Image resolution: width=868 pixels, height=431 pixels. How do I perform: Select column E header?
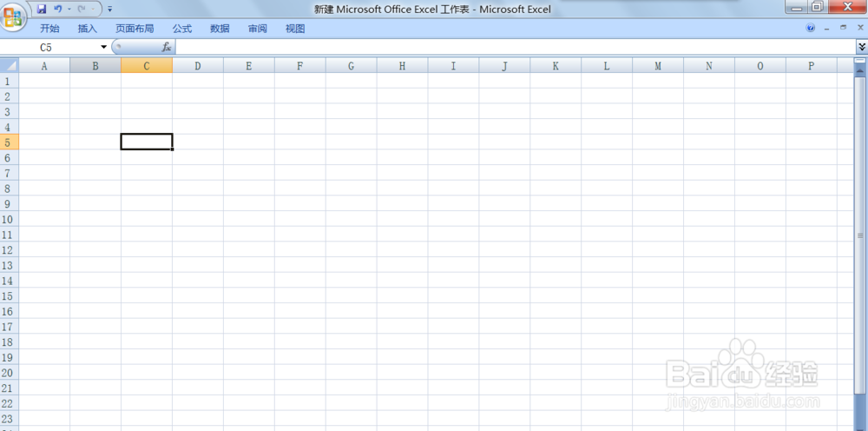coord(248,66)
